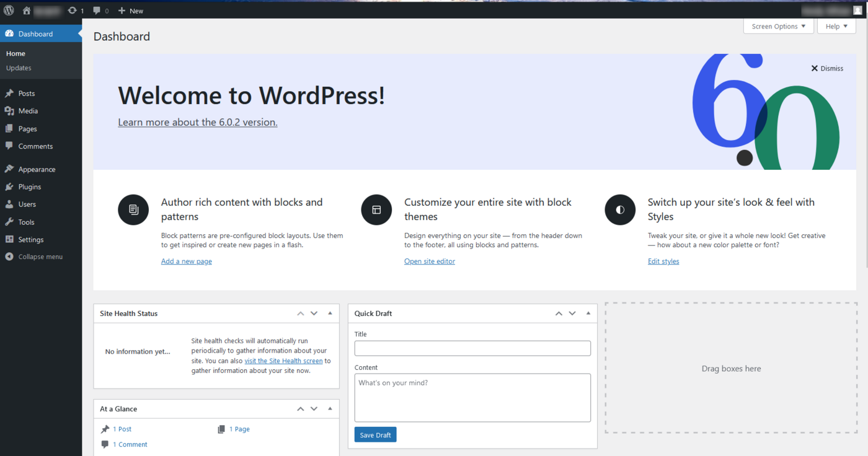Collapse the admin sidebar menu
The width and height of the screenshot is (868, 456).
(40, 256)
